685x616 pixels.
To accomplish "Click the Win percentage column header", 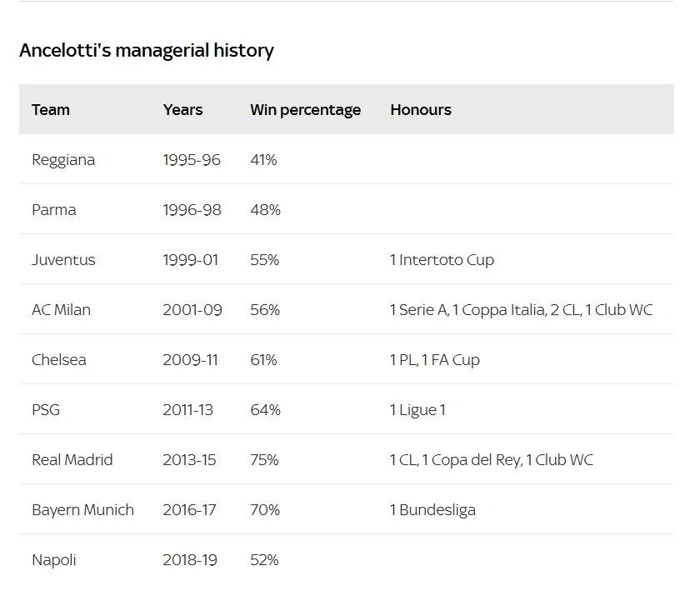I will [305, 109].
